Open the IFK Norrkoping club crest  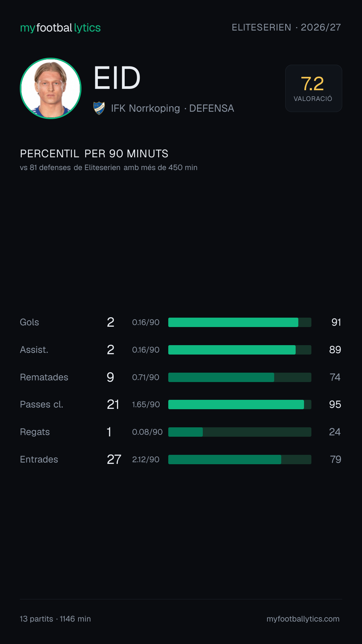point(99,108)
